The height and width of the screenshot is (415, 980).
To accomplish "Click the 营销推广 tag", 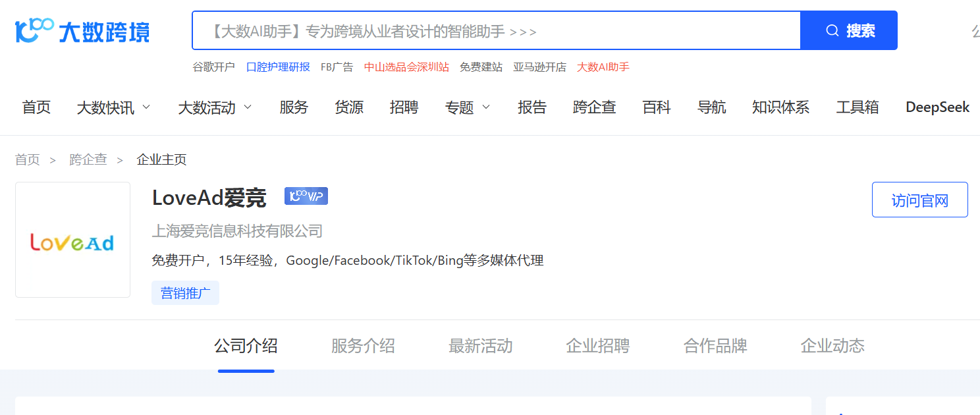I will (x=185, y=293).
